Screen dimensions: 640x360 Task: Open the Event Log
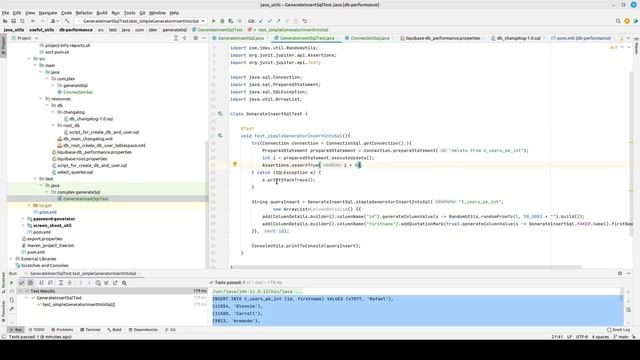(x=618, y=329)
